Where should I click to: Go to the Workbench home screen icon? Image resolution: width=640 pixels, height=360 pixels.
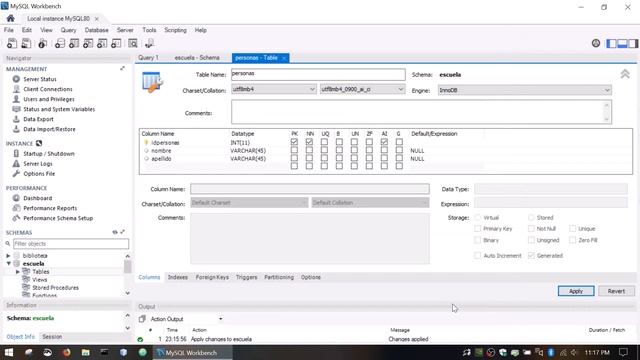(x=11, y=18)
